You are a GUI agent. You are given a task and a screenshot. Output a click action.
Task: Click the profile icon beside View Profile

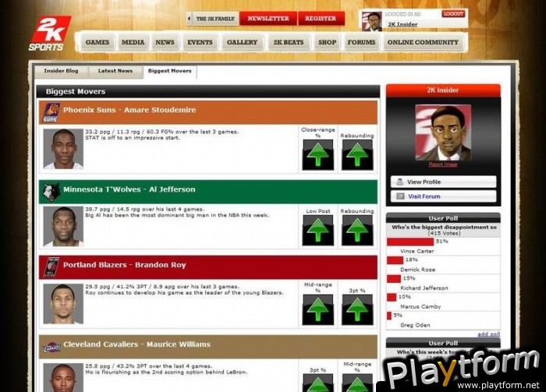click(399, 182)
